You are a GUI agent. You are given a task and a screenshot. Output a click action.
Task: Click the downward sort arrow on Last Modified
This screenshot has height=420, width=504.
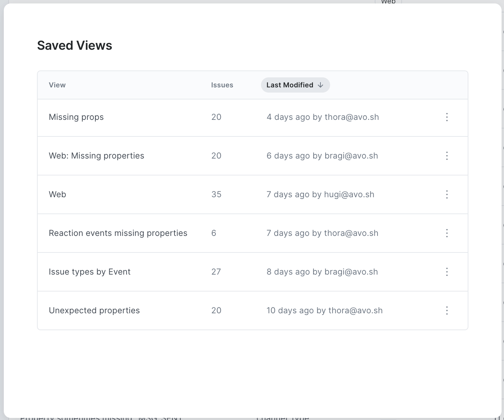point(320,85)
